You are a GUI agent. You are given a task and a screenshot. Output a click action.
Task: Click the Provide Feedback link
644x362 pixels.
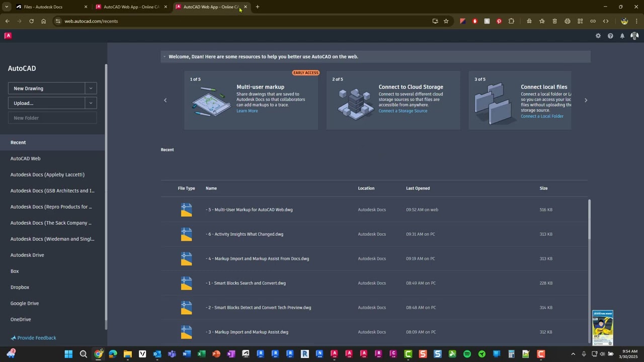pos(37,338)
